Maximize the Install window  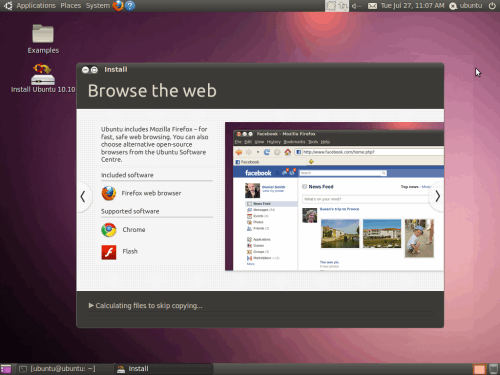[x=94, y=69]
